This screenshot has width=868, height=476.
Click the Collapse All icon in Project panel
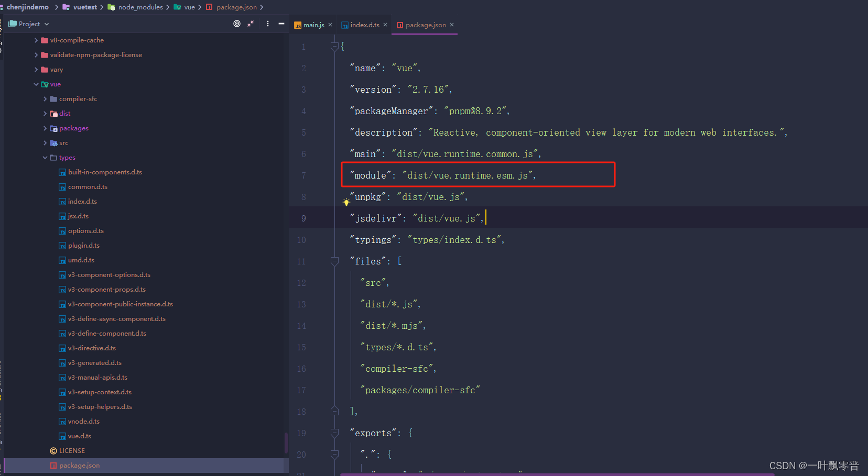pos(251,24)
